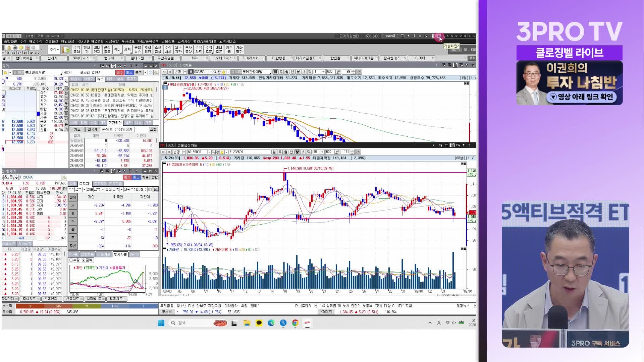Open Microsoft Edge from the taskbar
This screenshot has width=644, height=362.
click(x=271, y=323)
